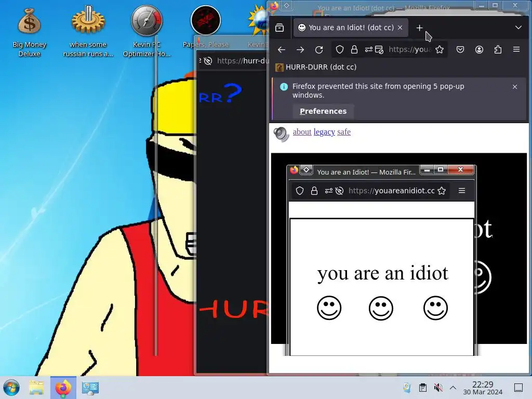Go back with the back arrow

coord(281,50)
